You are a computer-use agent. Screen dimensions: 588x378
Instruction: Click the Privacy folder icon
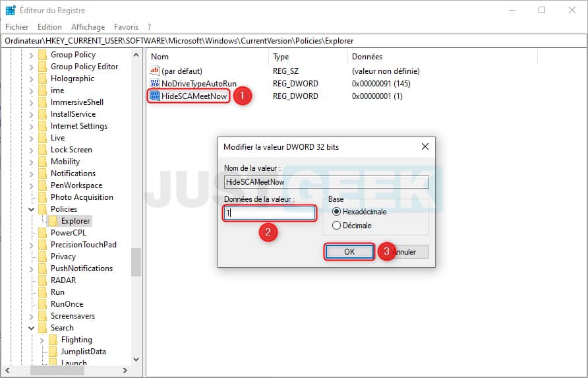pos(43,257)
